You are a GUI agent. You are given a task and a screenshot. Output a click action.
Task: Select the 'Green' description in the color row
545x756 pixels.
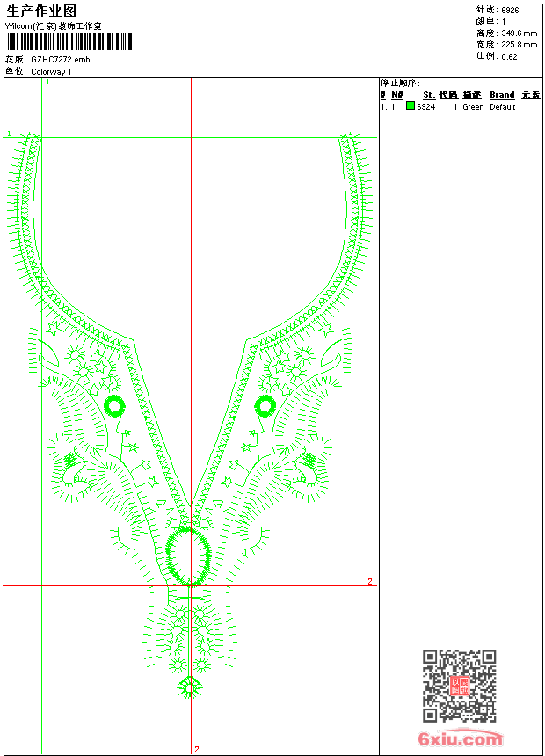tap(473, 107)
